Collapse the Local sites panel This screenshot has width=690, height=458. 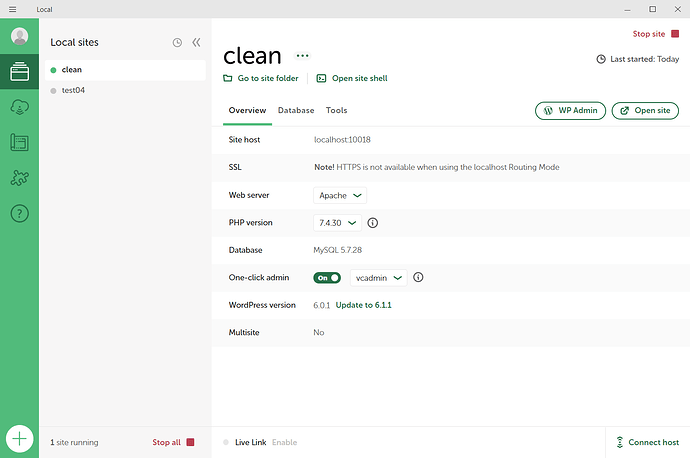pyautogui.click(x=196, y=42)
